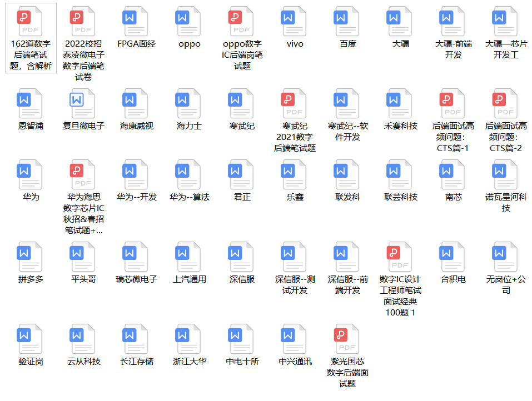Select the 华为 Word document icon
The width and height of the screenshot is (532, 401).
pyautogui.click(x=30, y=174)
